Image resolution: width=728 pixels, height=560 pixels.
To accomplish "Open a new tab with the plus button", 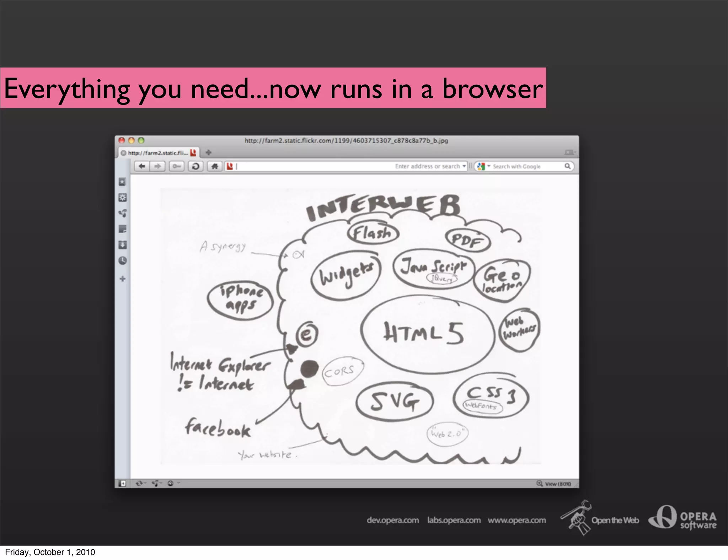I will point(209,152).
